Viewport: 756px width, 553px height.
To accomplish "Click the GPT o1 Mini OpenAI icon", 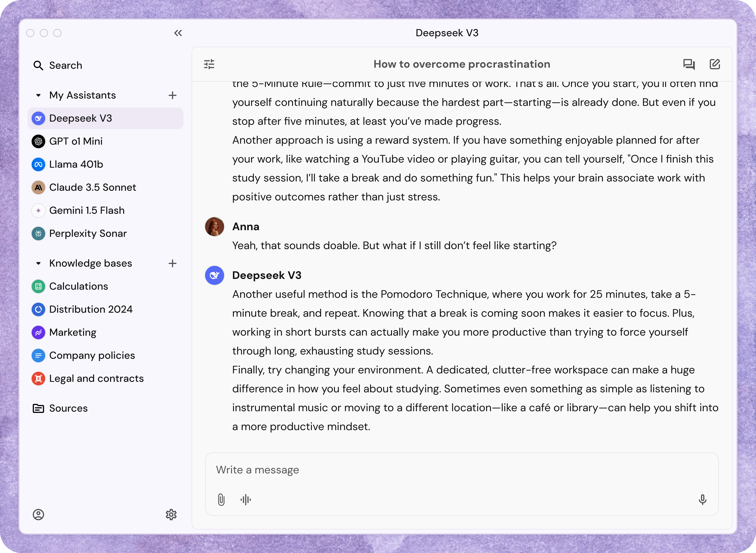I will pos(38,141).
